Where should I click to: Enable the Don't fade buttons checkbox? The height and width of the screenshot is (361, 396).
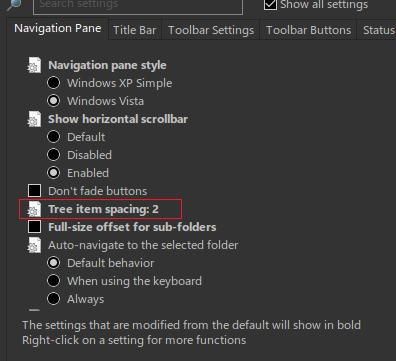tap(35, 191)
